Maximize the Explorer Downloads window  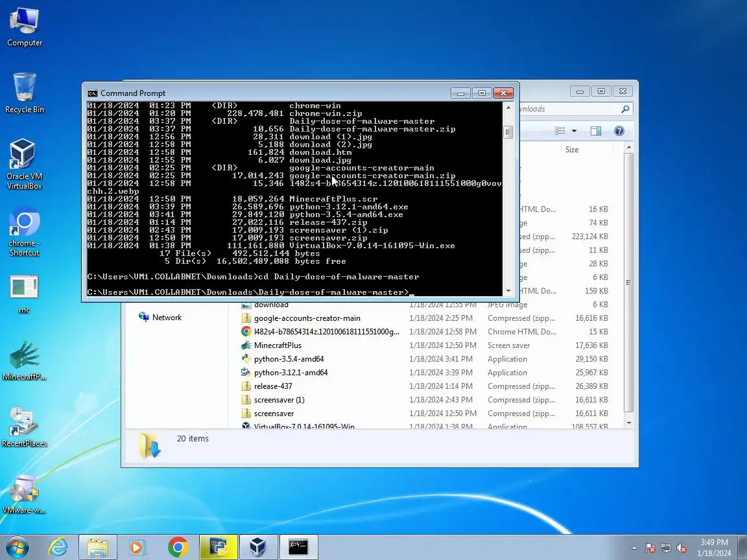pos(601,91)
